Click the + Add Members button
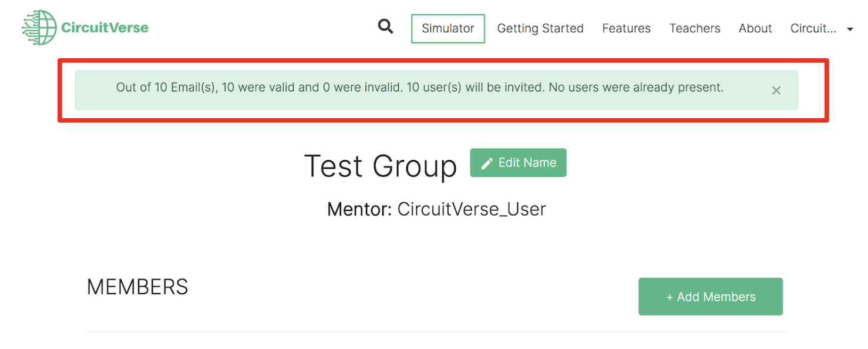Screen dimensions: 868x349 coord(711,297)
